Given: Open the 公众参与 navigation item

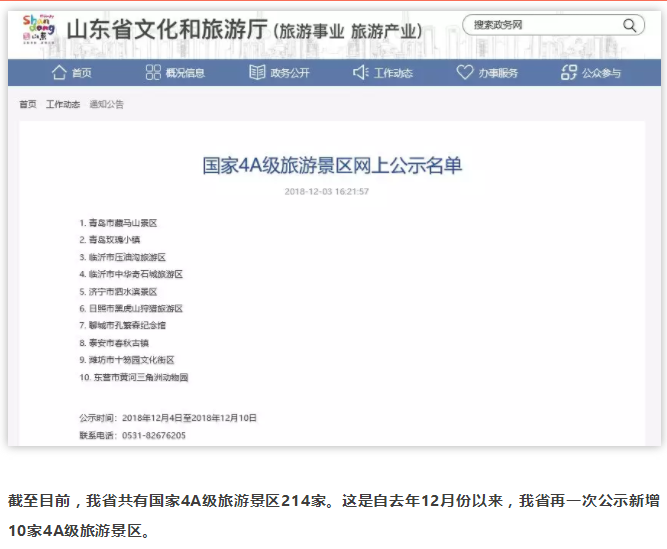Looking at the screenshot, I should [x=602, y=73].
